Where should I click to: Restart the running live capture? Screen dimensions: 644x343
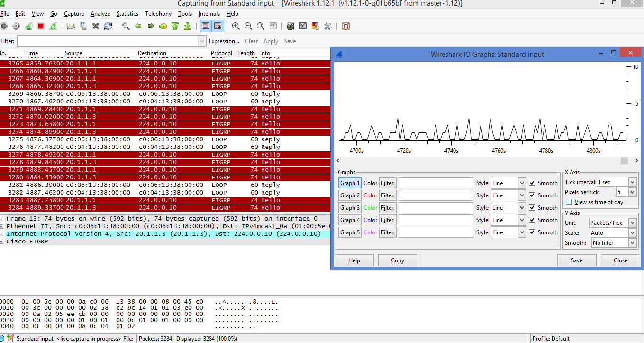point(54,26)
